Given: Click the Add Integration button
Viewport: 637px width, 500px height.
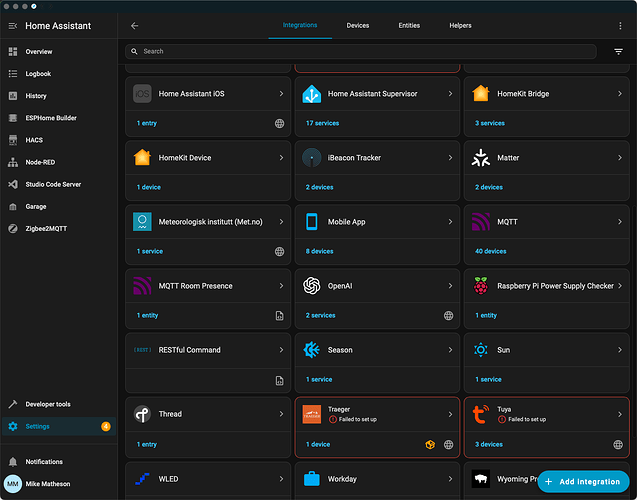Looking at the screenshot, I should (x=583, y=481).
